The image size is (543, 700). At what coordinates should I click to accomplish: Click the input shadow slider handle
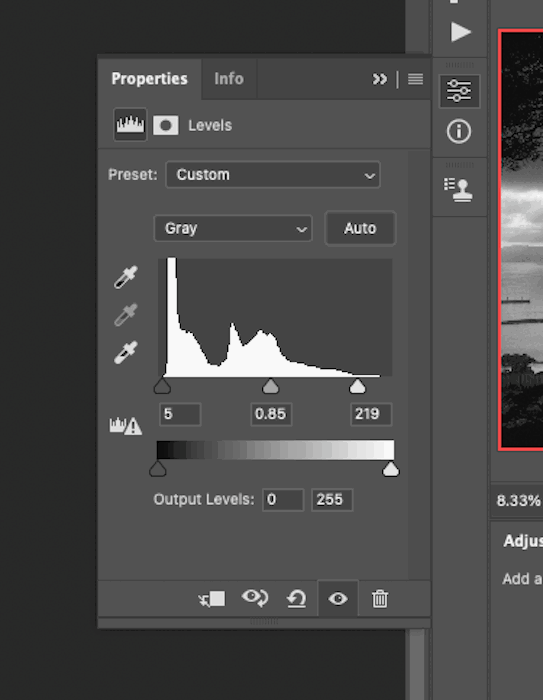(162, 386)
